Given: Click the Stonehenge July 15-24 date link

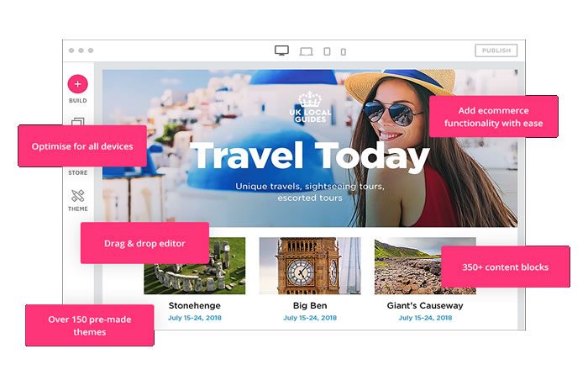Looking at the screenshot, I should pyautogui.click(x=195, y=318).
